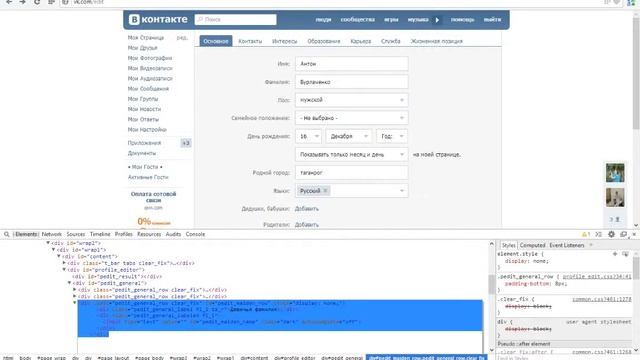The image size is (640, 360).
Task: Open the gender dropdown showing мужской
Action: pos(351,100)
